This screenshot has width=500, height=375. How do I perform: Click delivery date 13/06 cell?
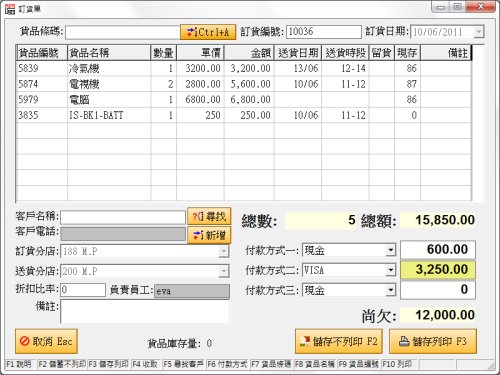pos(298,68)
